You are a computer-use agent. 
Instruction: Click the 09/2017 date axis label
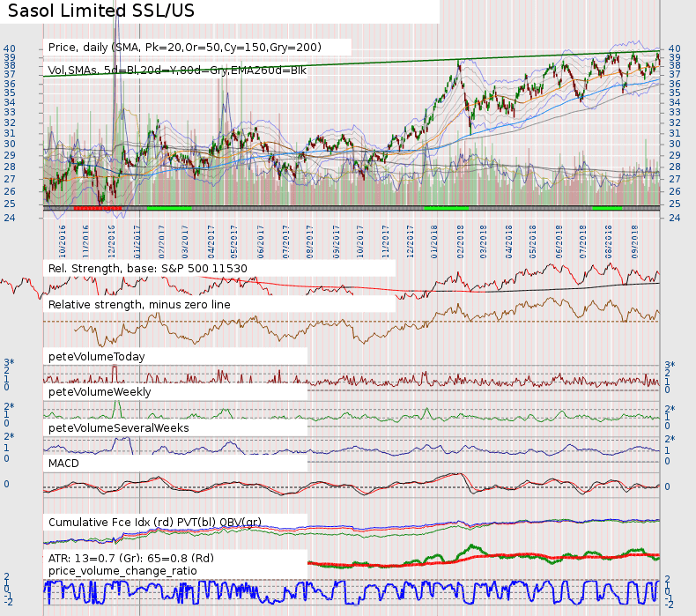click(x=337, y=241)
